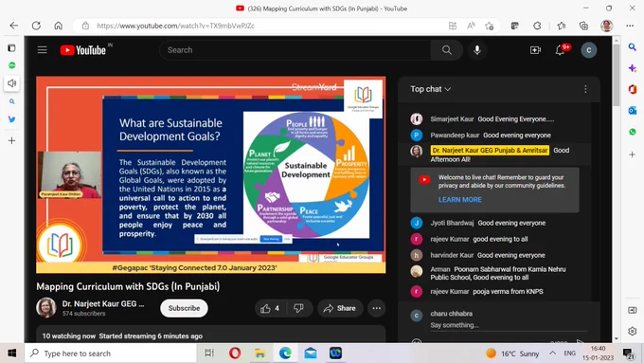Dislike the video with thumbs down
The width and height of the screenshot is (644, 363).
(x=299, y=308)
